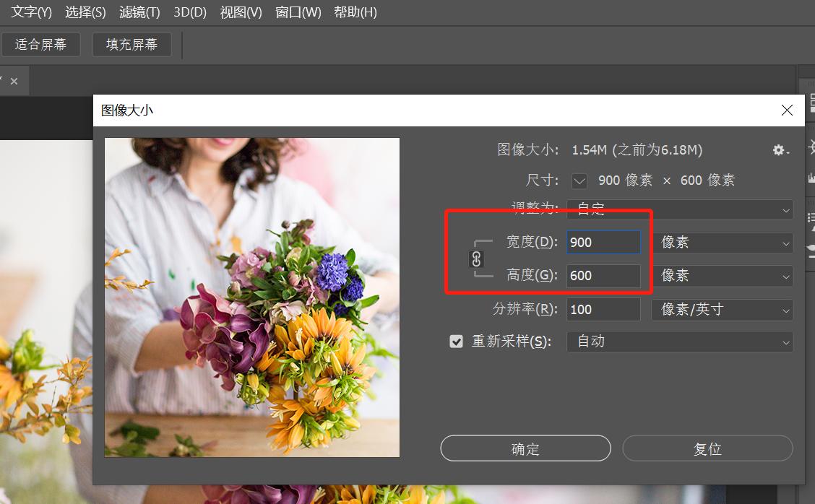Open the 滤镜 menu
The image size is (815, 504).
tap(139, 12)
